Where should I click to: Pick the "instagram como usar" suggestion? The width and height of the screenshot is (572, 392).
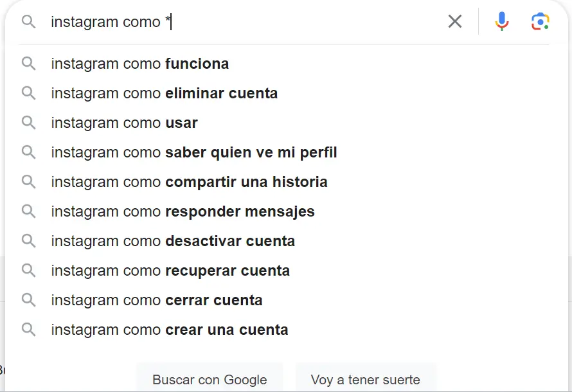(x=125, y=123)
